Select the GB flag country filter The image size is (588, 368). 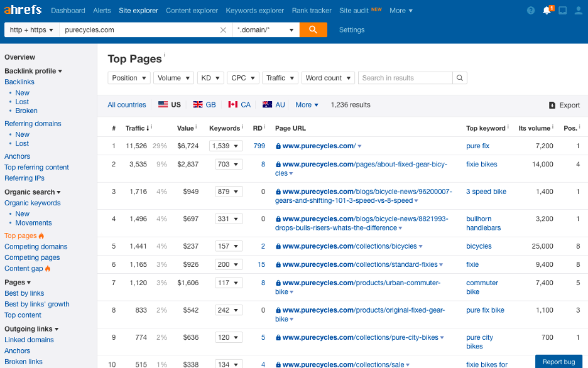tap(204, 105)
